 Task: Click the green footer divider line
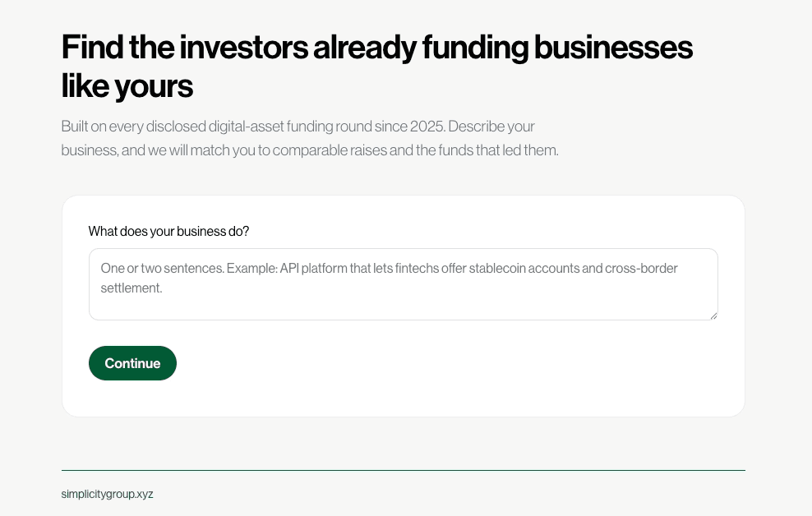pos(404,471)
